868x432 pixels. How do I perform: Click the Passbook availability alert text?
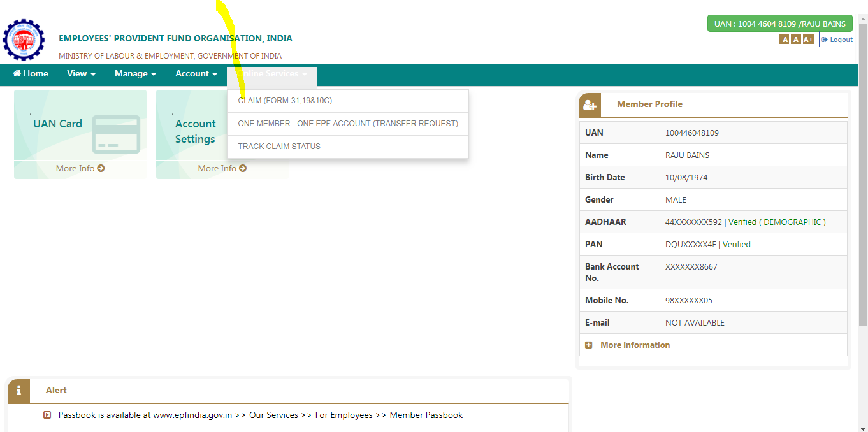click(x=261, y=415)
